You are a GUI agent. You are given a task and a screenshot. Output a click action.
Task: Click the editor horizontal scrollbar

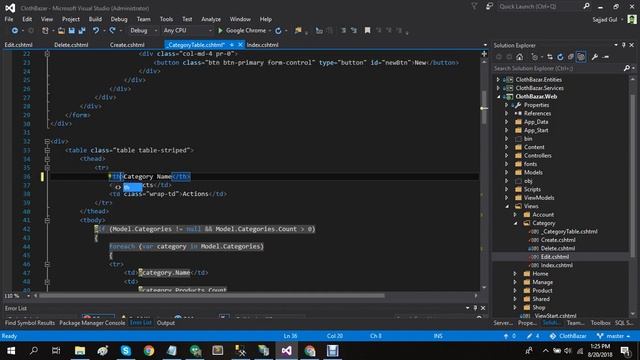coord(211,296)
